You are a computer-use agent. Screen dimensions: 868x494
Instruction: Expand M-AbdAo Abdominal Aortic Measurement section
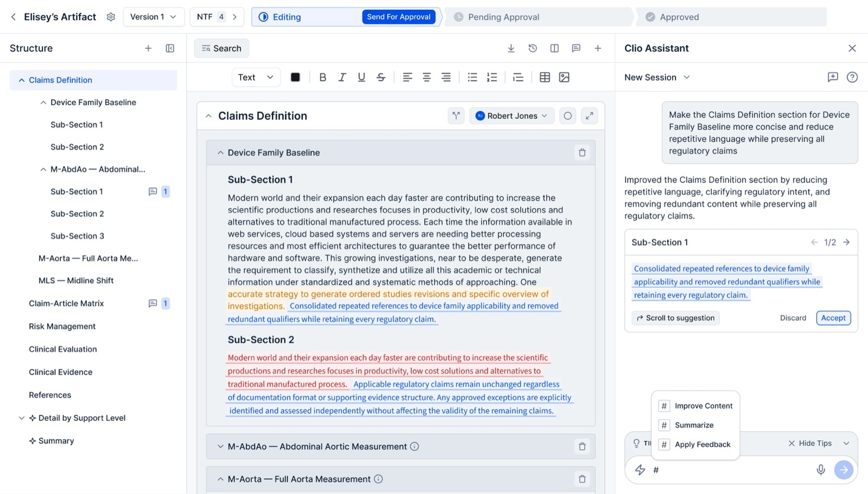[x=220, y=446]
